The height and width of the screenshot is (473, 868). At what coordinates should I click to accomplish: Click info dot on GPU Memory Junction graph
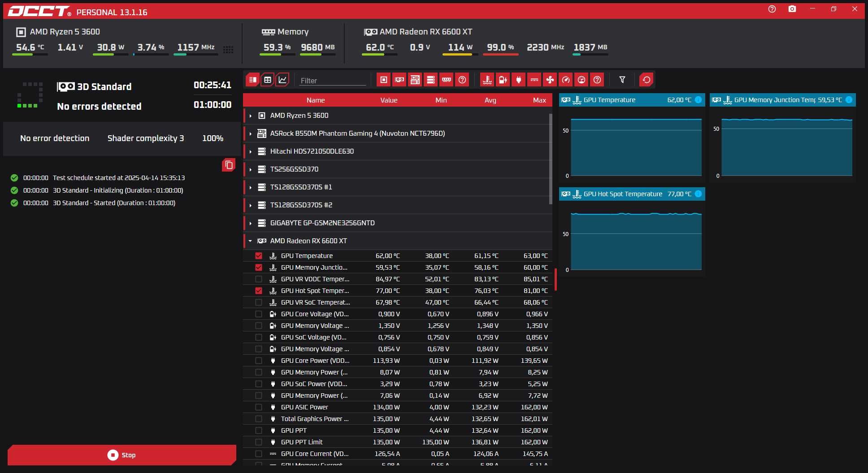849,100
